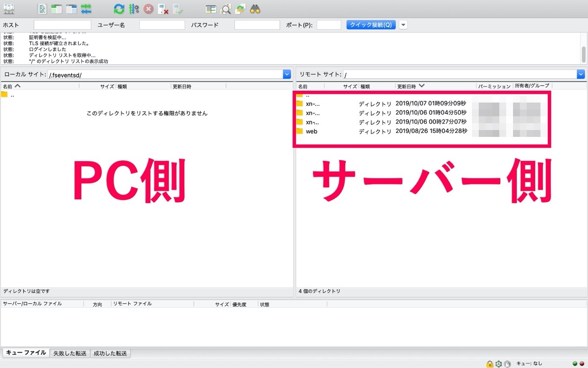Open the quick connect history dropdown
This screenshot has width=588, height=368.
[x=403, y=25]
